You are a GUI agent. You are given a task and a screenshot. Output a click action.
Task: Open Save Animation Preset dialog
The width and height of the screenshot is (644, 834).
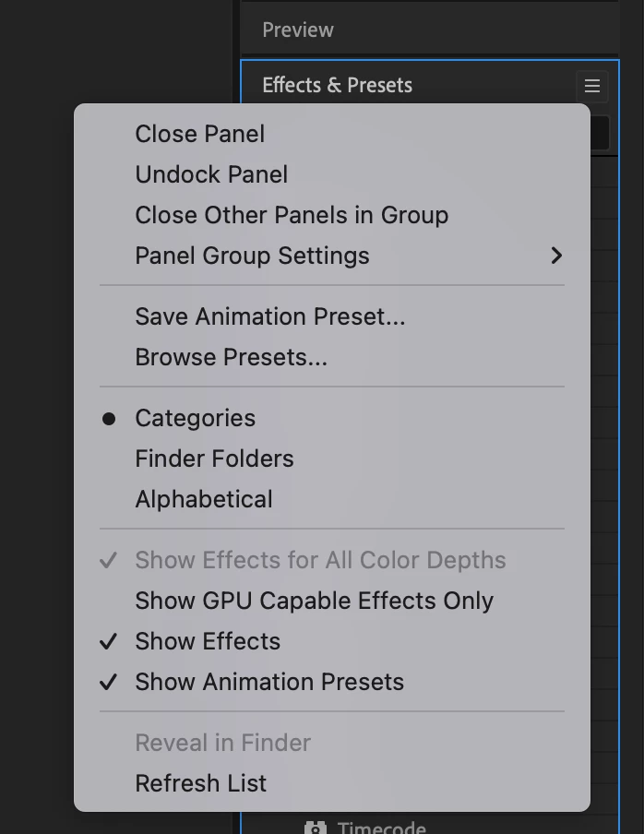[270, 316]
